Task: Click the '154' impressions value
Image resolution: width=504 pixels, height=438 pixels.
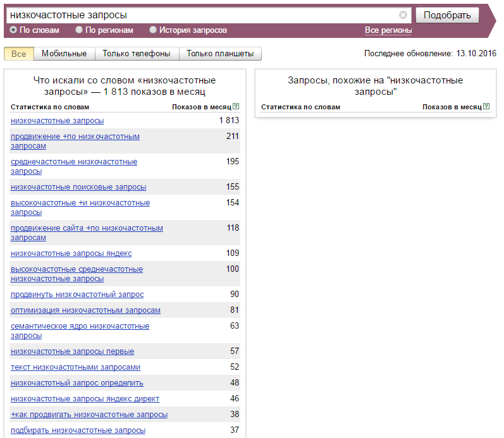Action: click(233, 203)
